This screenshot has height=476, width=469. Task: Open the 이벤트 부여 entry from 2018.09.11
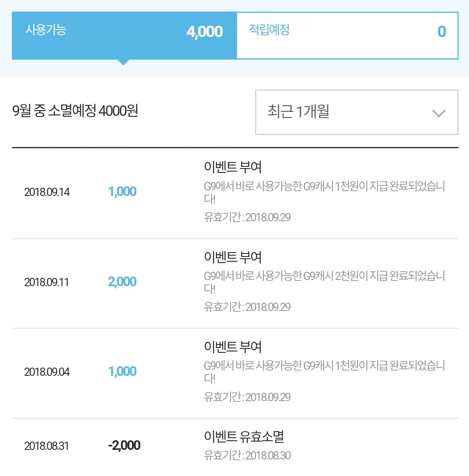pyautogui.click(x=233, y=257)
